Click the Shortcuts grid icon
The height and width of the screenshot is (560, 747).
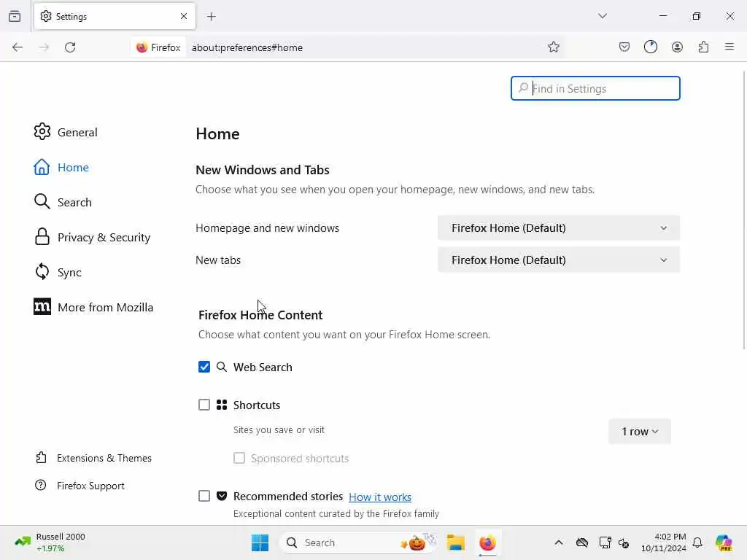[222, 405]
